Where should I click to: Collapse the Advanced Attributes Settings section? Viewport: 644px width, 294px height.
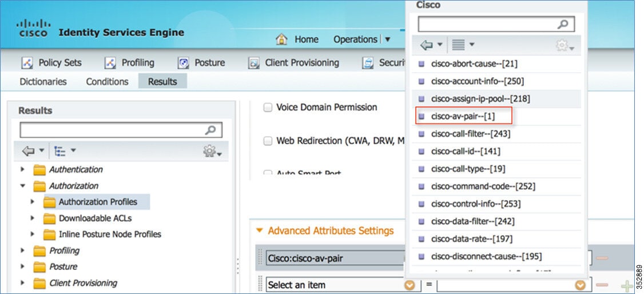point(259,231)
